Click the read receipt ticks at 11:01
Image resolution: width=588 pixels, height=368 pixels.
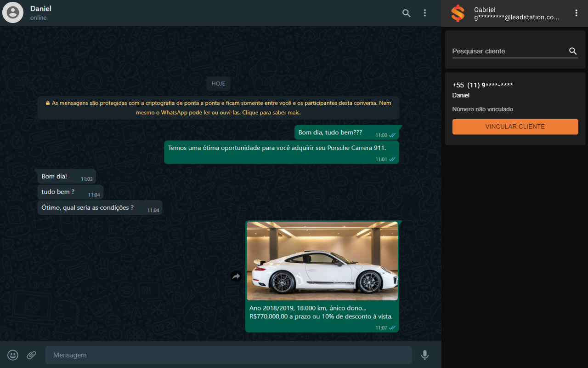pyautogui.click(x=392, y=159)
